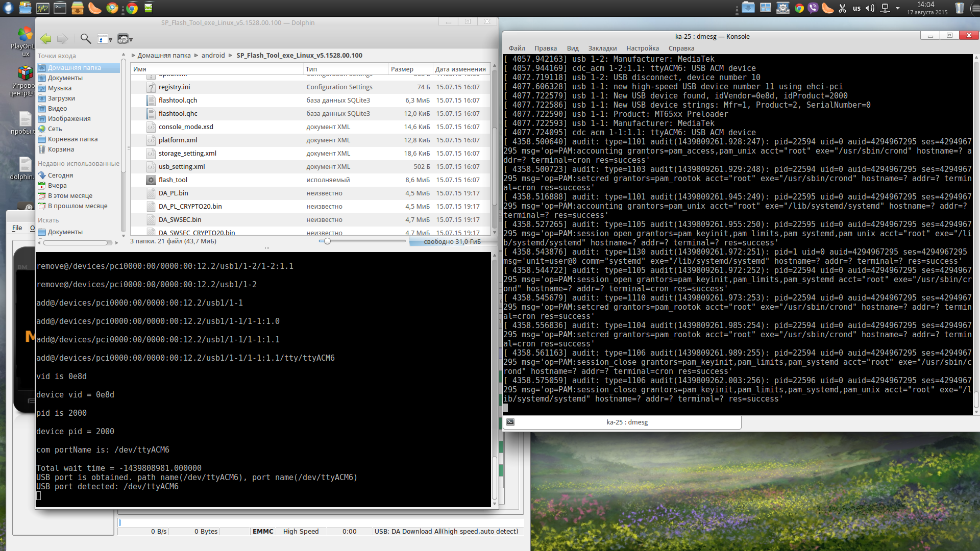980x551 pixels.
Task: Open the Viber tray icon
Action: click(813, 8)
